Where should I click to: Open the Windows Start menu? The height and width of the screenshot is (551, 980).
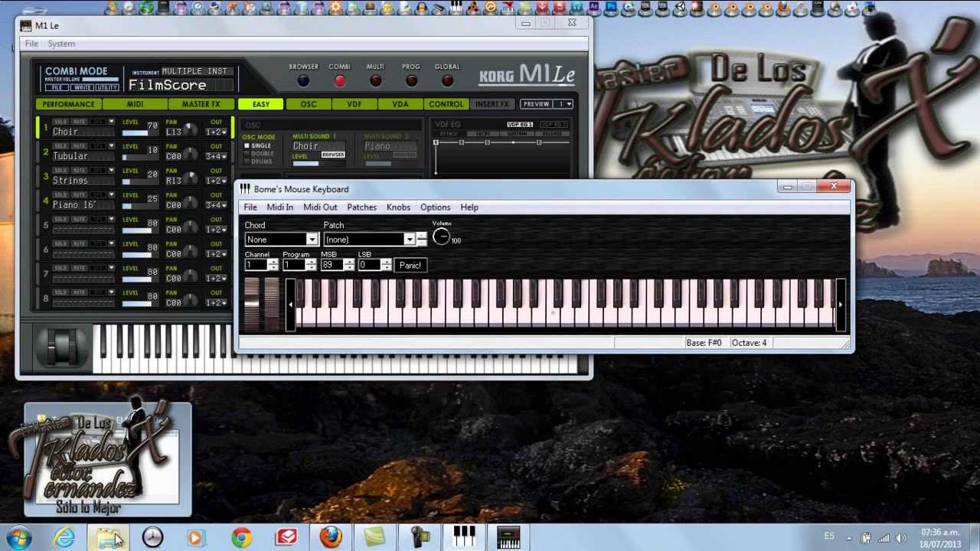(x=18, y=537)
